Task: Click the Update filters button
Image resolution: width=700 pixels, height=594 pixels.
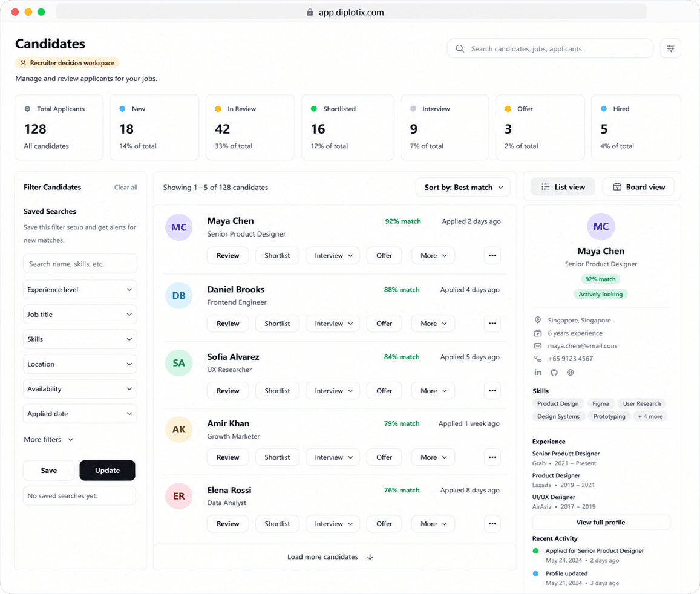Action: click(107, 471)
